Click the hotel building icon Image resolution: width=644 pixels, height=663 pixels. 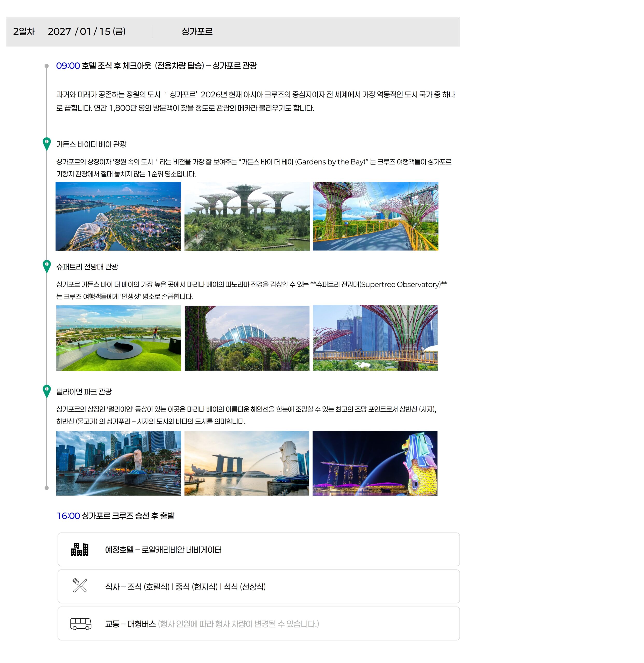tap(80, 550)
